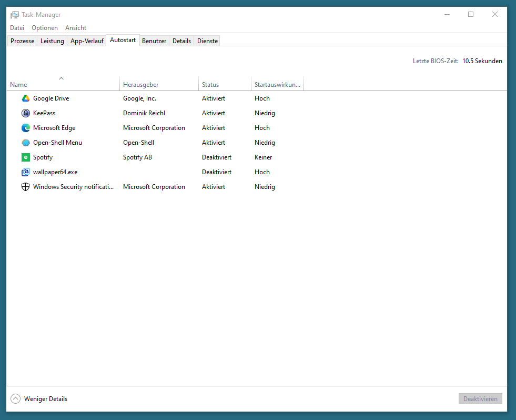516x420 pixels.
Task: Switch to the Leistung tab
Action: (52, 41)
